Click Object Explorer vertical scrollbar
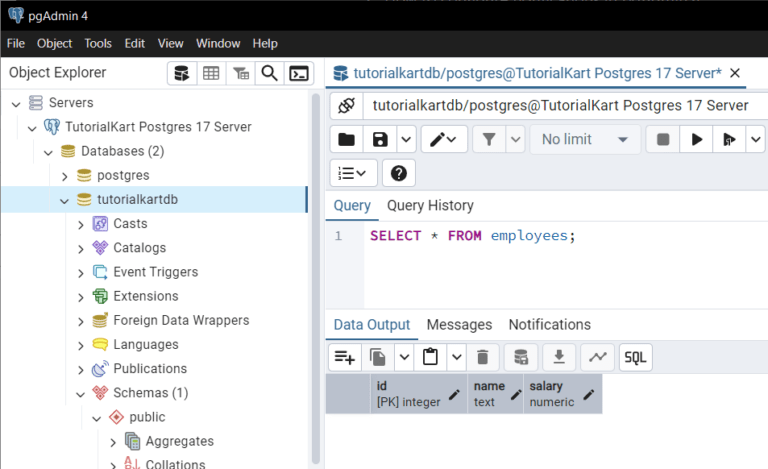768x469 pixels. (316, 278)
